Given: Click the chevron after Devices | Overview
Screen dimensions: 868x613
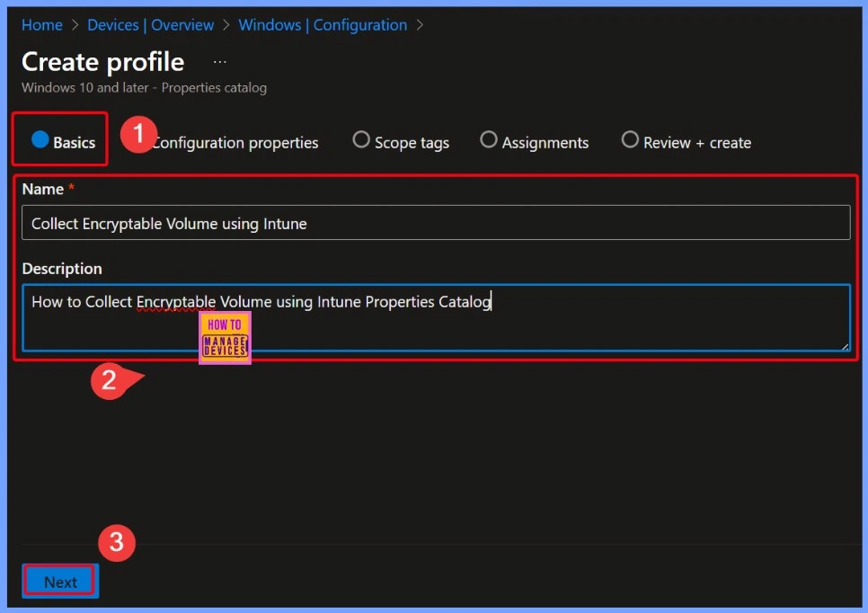Looking at the screenshot, I should 226,25.
